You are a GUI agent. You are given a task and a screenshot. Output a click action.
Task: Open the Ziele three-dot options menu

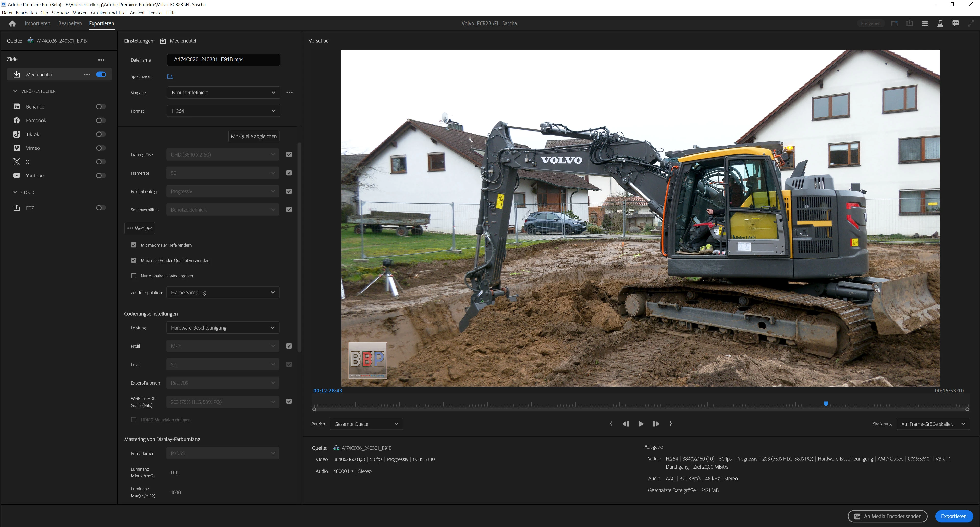pos(101,60)
